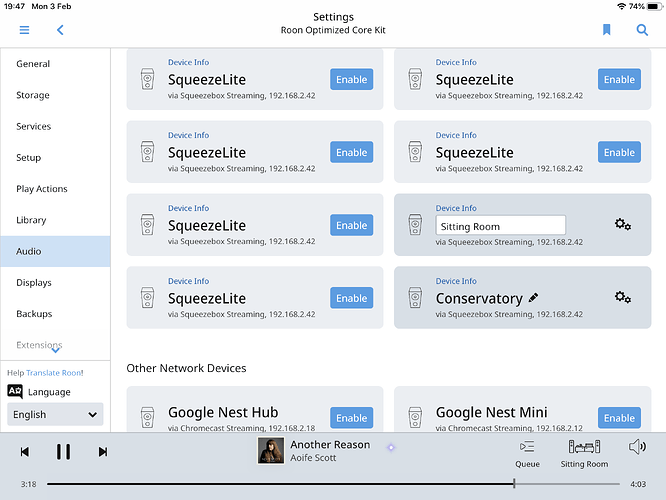Viewport: 666px width, 500px height.
Task: Open bookmarks via the bookmark icon
Action: (607, 29)
